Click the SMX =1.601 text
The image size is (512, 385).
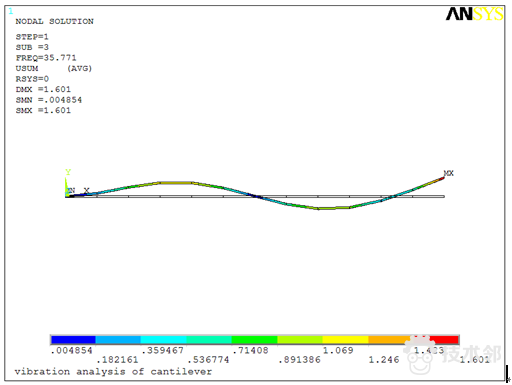43,110
